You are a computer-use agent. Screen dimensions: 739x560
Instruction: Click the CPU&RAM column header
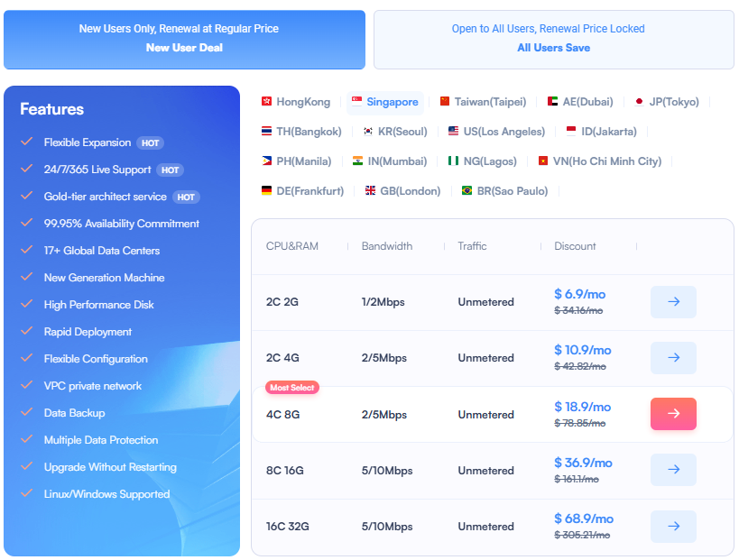click(x=292, y=245)
